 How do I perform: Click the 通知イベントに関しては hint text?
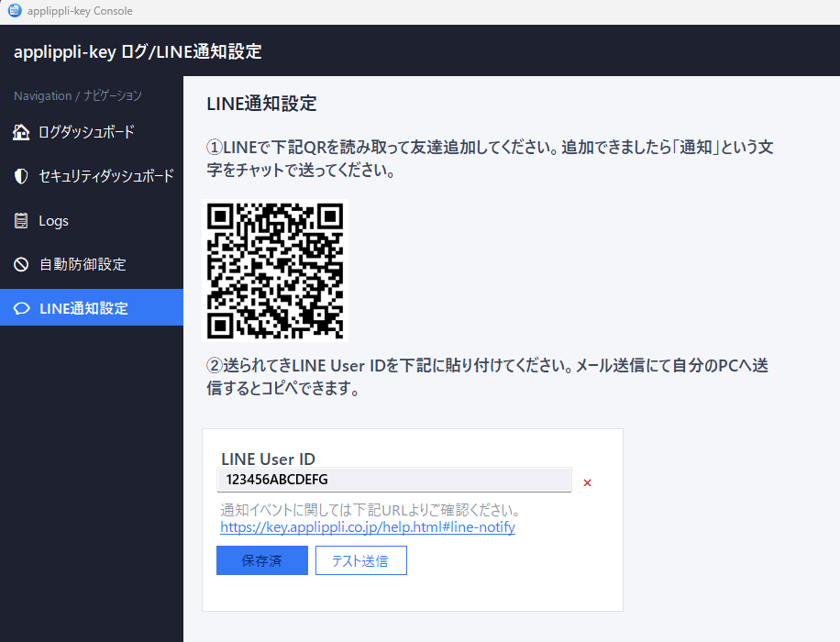pyautogui.click(x=370, y=510)
